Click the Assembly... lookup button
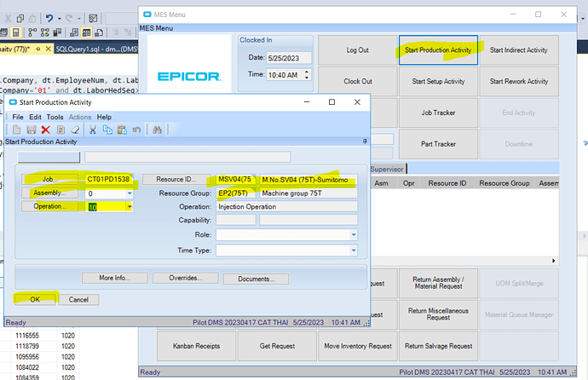This screenshot has height=380, width=588. (49, 193)
